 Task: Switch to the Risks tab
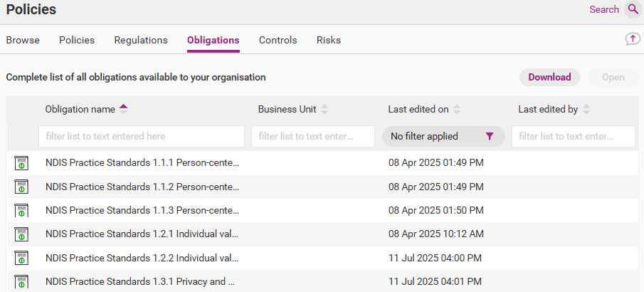pyautogui.click(x=329, y=41)
